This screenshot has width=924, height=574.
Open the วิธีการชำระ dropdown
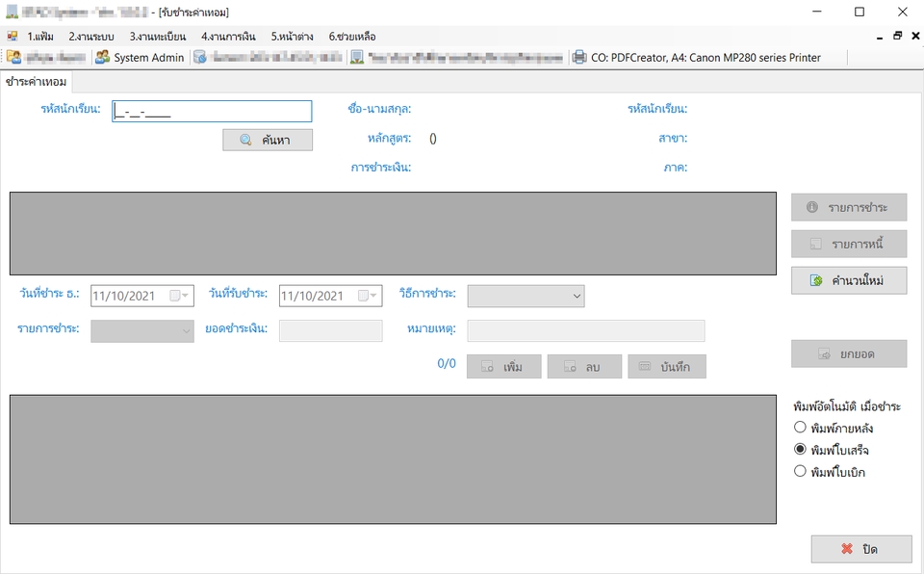click(577, 296)
